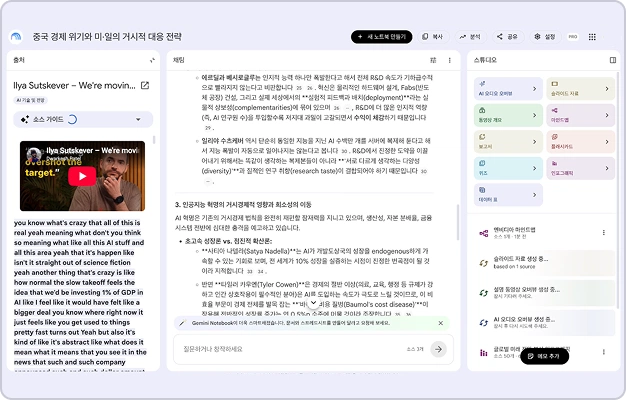Click the channel avatar on the video thumbnail

tap(34, 154)
